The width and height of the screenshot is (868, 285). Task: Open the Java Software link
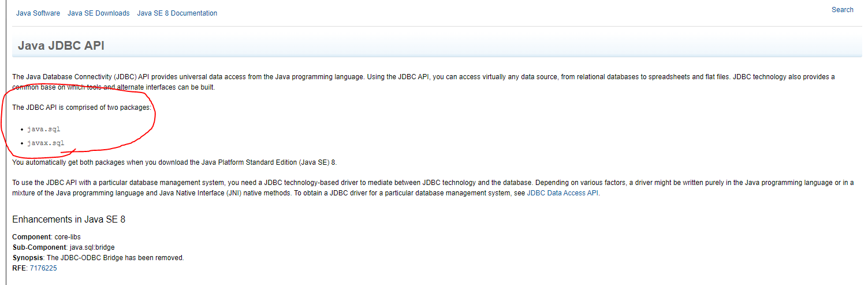point(38,13)
